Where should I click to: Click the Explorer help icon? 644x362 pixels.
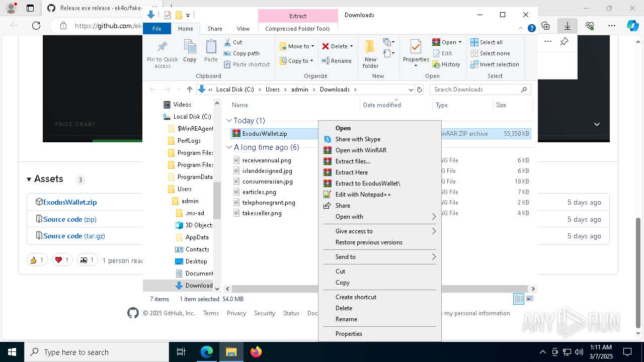(531, 29)
